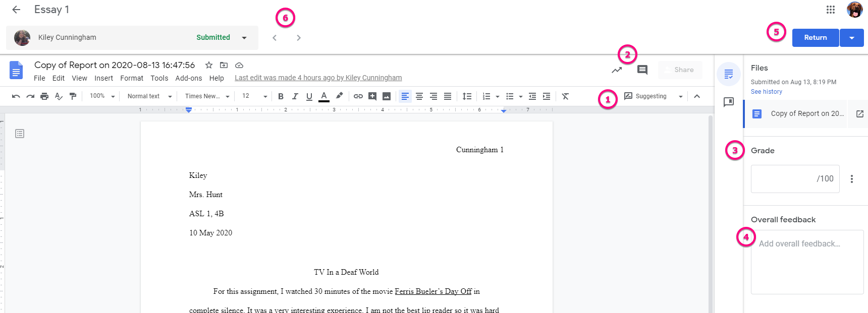Open the dropdown arrow beside Return

pos(852,38)
